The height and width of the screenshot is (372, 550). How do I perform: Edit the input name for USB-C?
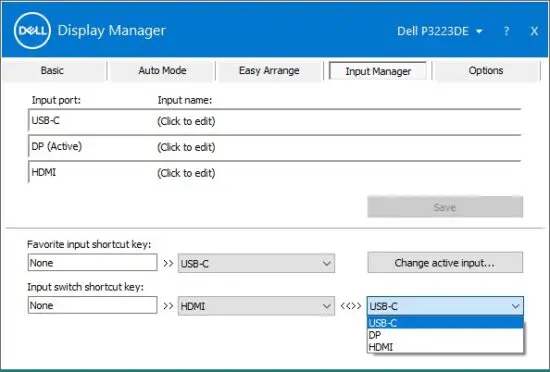[186, 121]
